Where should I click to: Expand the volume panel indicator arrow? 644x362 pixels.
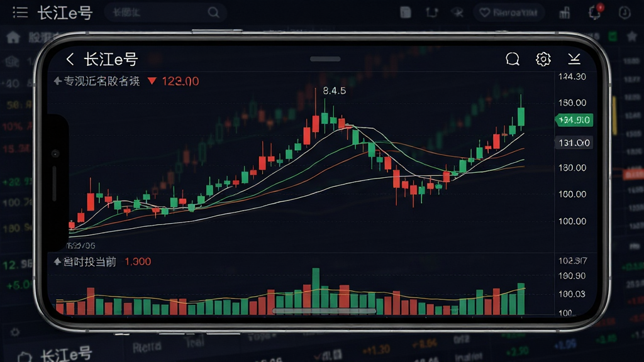[57, 261]
